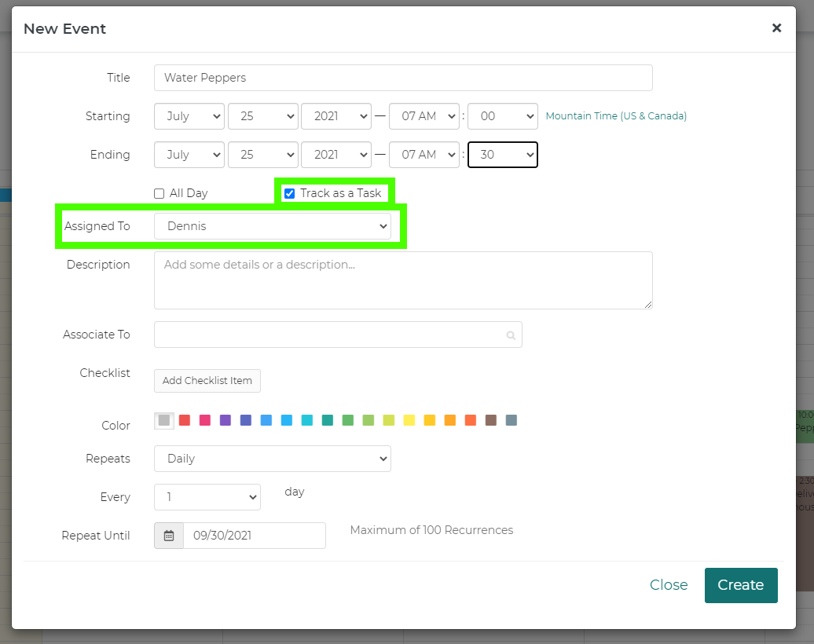The image size is (814, 644).
Task: Select the yellow color swatch
Action: (409, 420)
